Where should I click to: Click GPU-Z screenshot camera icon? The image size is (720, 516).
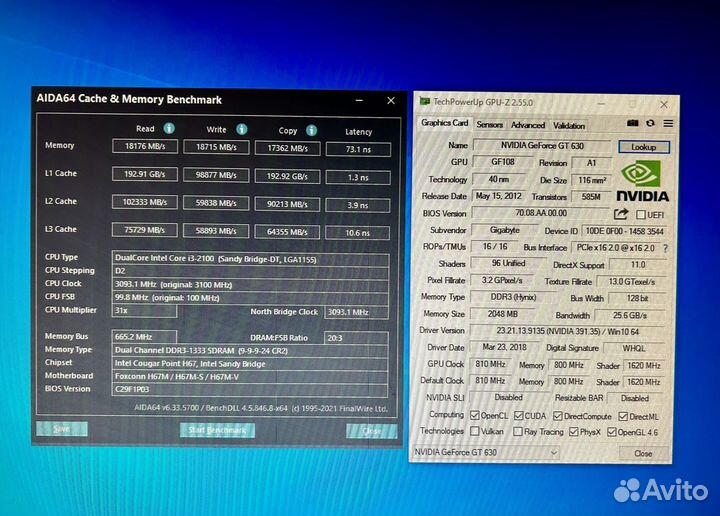click(x=633, y=123)
